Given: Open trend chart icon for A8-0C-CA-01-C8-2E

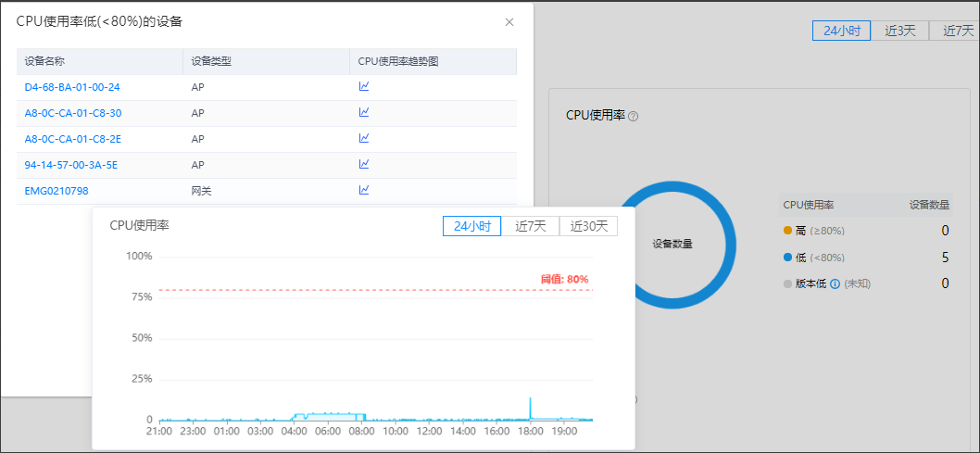Looking at the screenshot, I should (x=364, y=139).
